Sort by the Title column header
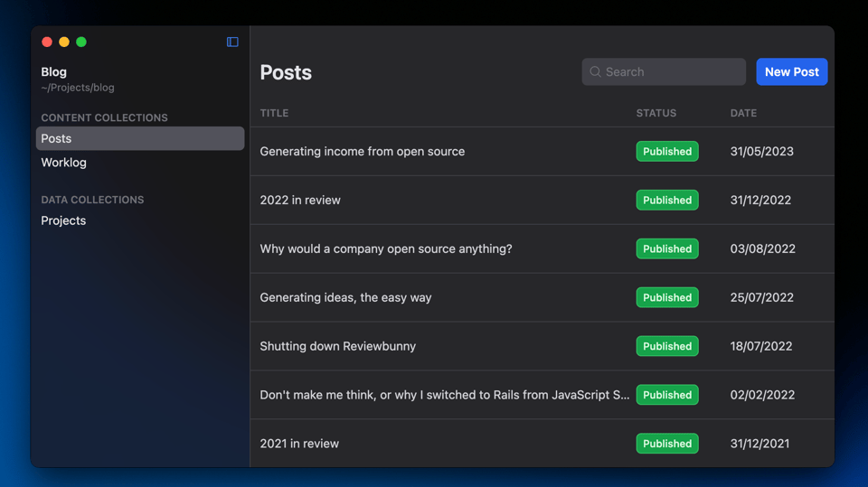This screenshot has height=487, width=868. (x=274, y=113)
